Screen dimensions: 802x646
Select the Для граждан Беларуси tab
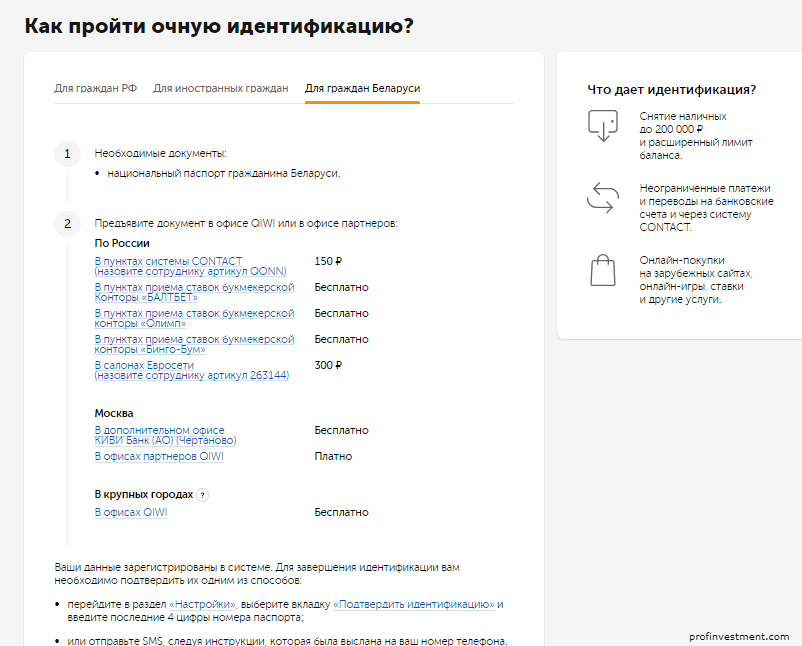coord(362,88)
